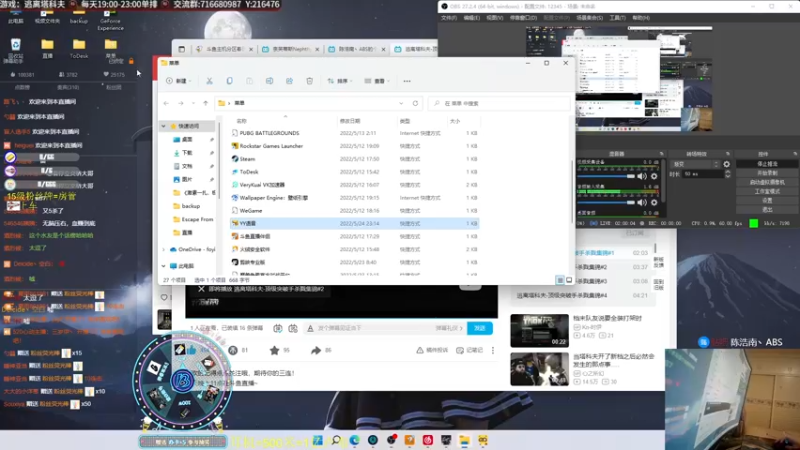Open the red NetEase music icon on taskbar
Screen dimensions: 800x450
click(x=428, y=440)
